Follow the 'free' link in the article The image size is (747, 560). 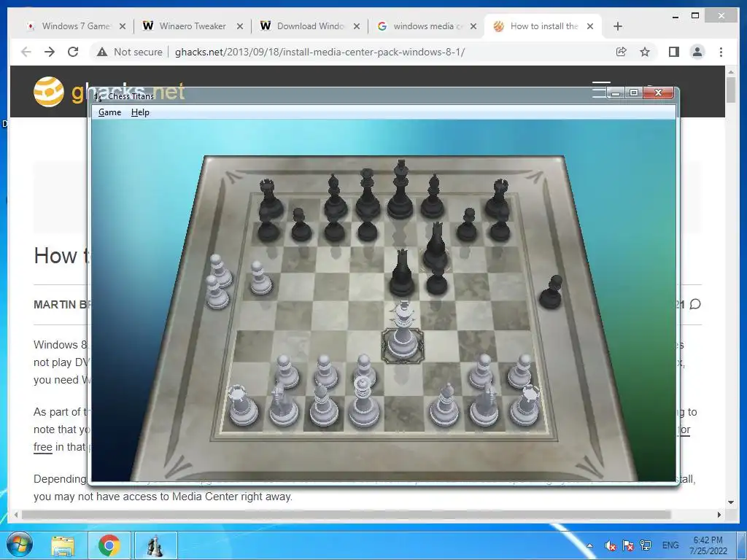pos(42,447)
